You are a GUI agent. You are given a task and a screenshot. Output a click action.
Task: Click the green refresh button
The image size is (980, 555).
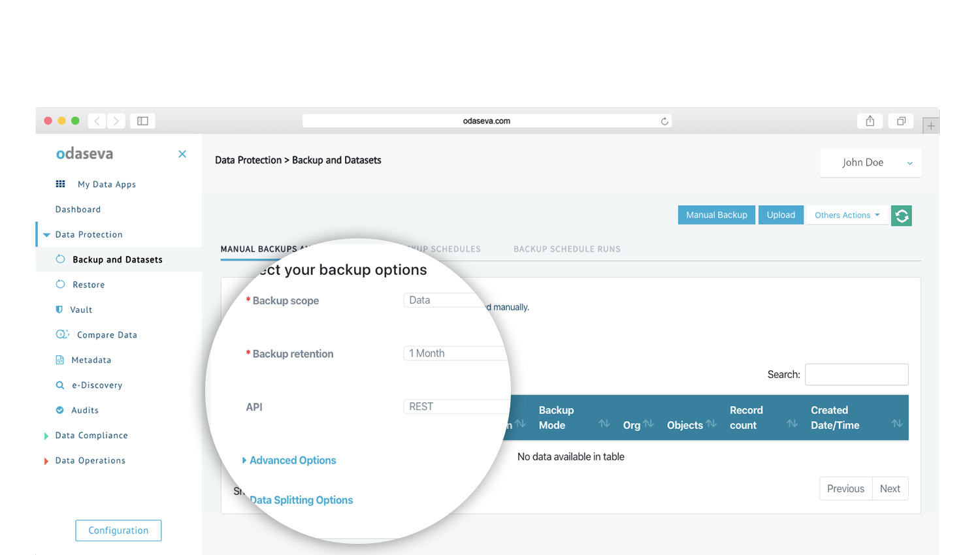(902, 215)
